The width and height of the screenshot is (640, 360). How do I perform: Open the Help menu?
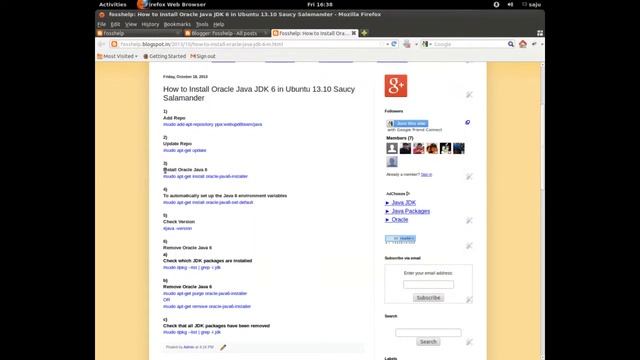219,24
